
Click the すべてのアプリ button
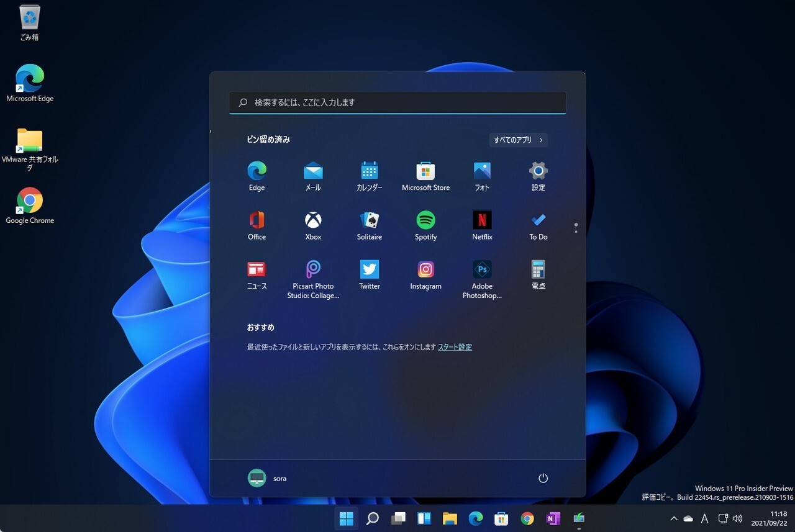[518, 140]
